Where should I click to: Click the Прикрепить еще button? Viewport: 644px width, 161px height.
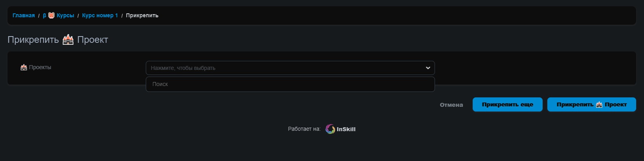pyautogui.click(x=507, y=104)
